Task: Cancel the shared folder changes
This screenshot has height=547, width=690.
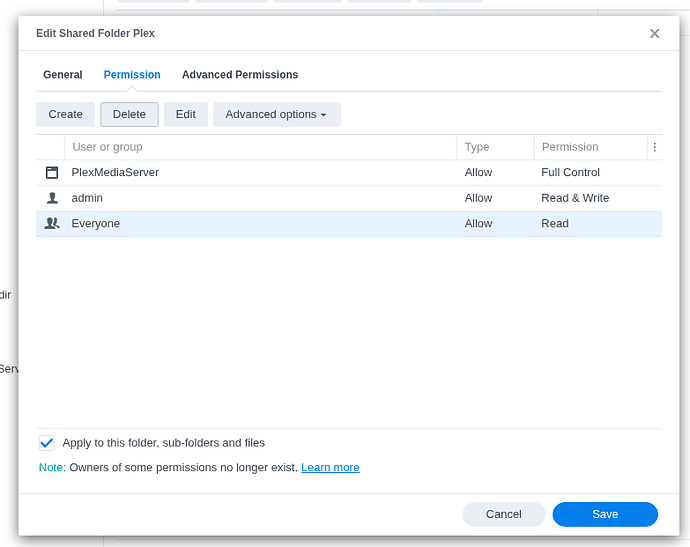Action: [x=503, y=514]
